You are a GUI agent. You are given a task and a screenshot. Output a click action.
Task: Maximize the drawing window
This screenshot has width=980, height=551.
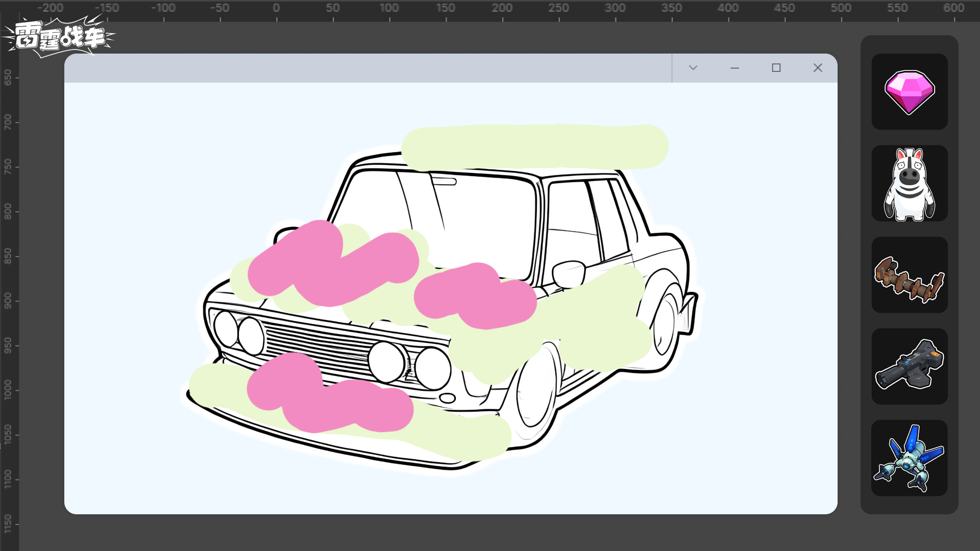coord(776,68)
